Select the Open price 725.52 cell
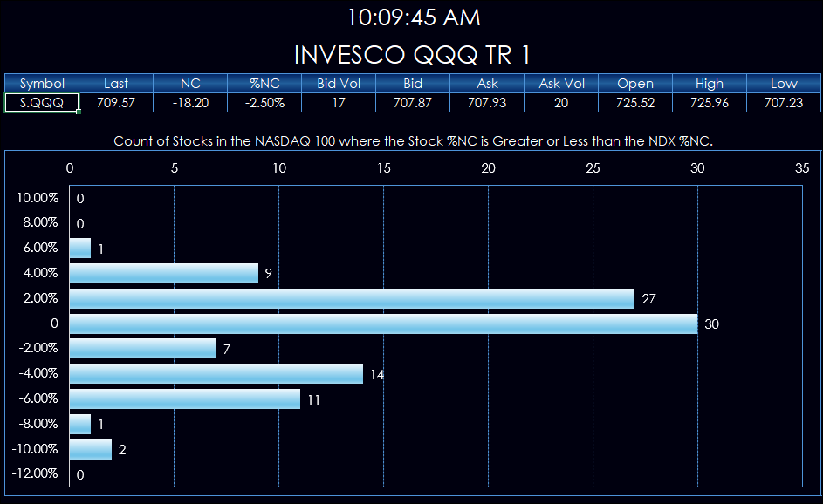The height and width of the screenshot is (504, 823). click(x=635, y=102)
